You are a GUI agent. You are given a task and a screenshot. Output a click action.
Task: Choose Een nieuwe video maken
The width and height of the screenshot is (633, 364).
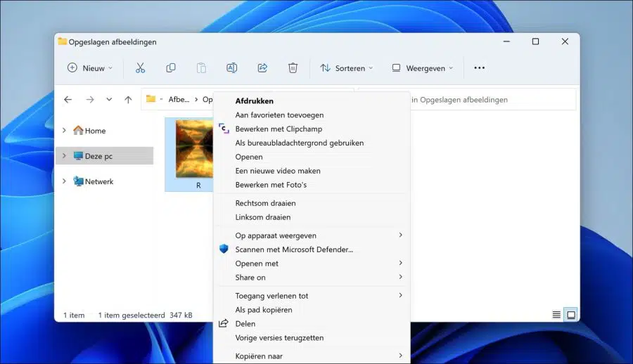312,171
